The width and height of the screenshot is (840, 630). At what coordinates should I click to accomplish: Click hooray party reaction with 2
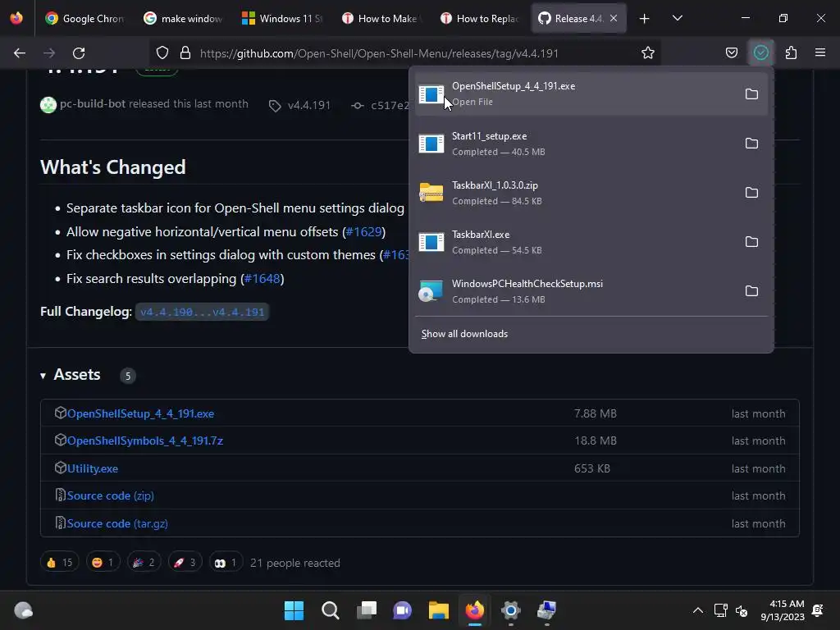(144, 563)
